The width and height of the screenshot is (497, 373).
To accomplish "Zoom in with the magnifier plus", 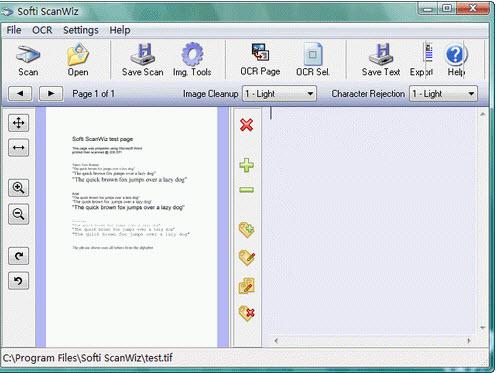I will point(19,188).
